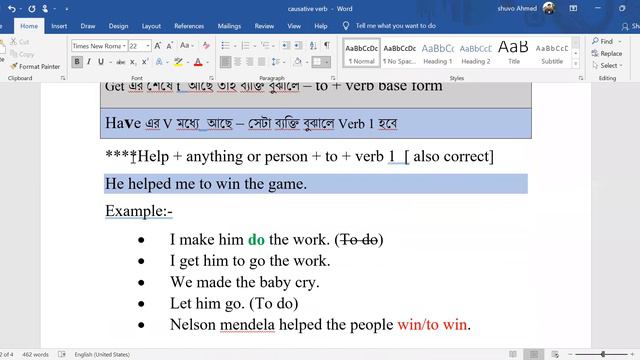
Task: Click the Bullets list icon
Action: 225,45
